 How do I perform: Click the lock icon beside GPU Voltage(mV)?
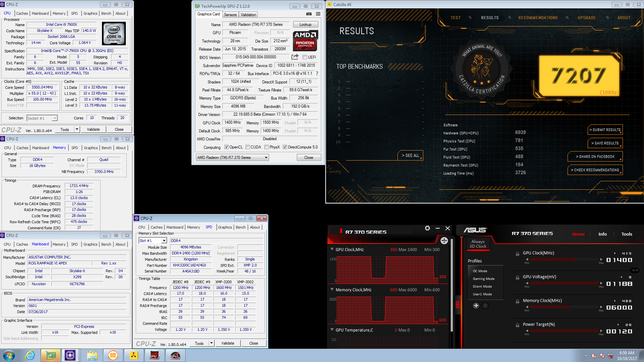point(518,278)
